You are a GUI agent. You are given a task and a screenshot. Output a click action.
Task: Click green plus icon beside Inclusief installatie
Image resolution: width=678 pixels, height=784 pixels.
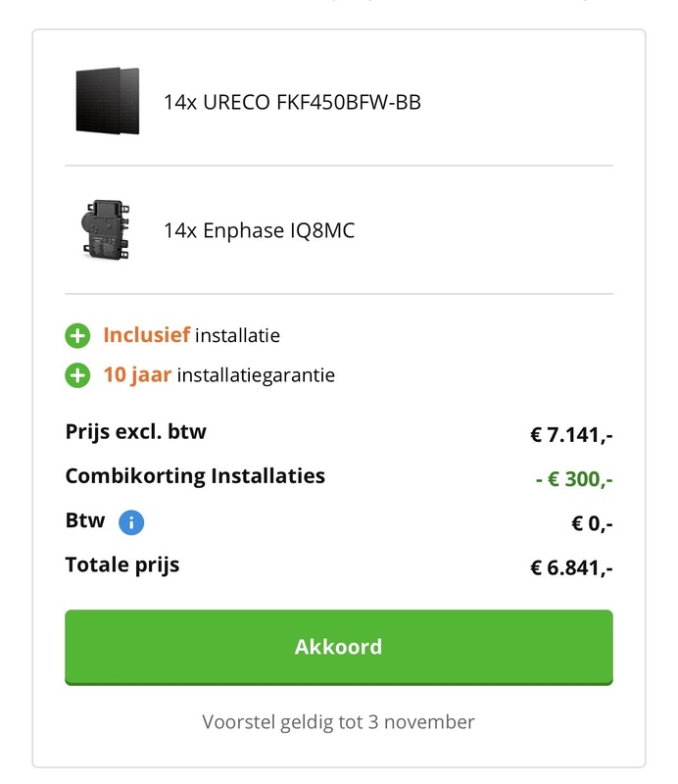[x=77, y=336]
